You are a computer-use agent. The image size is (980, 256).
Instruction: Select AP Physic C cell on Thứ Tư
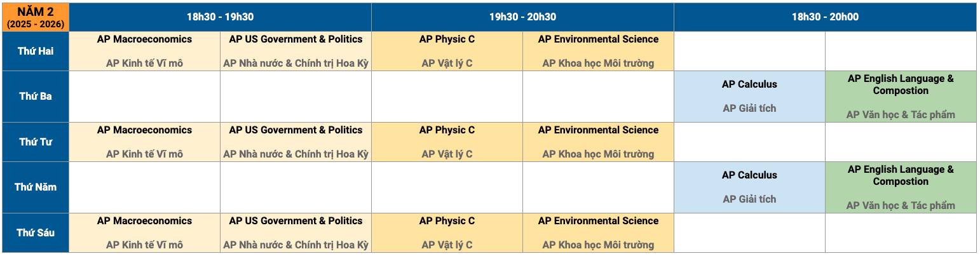[x=447, y=142]
